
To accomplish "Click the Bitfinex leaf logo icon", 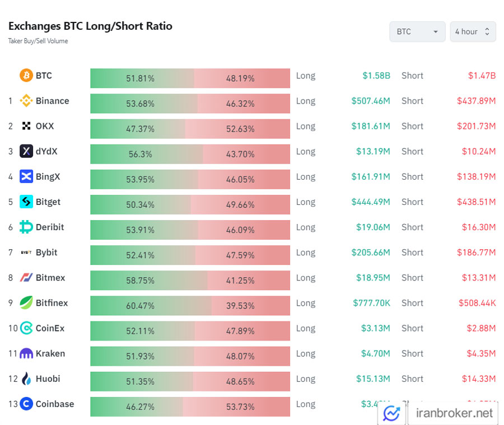I will click(x=26, y=303).
